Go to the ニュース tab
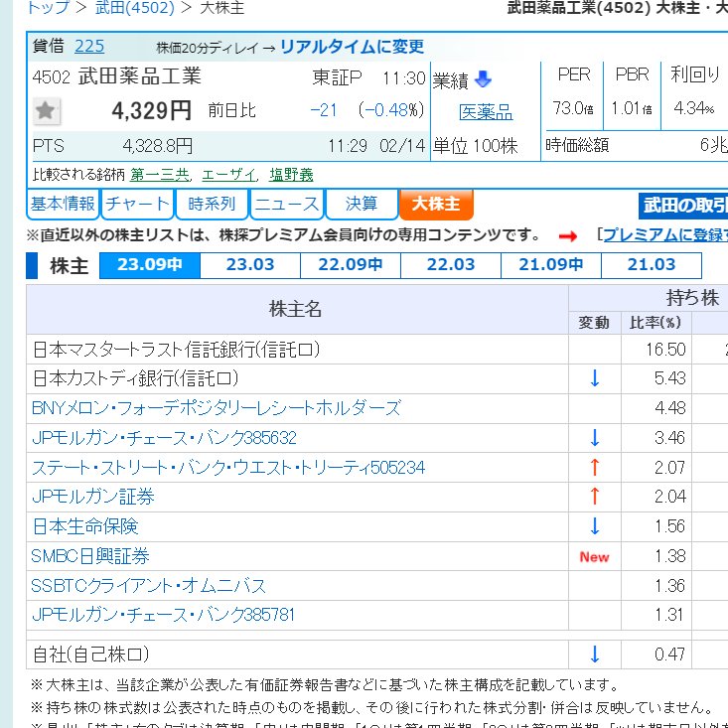Image resolution: width=728 pixels, height=728 pixels. (x=286, y=205)
